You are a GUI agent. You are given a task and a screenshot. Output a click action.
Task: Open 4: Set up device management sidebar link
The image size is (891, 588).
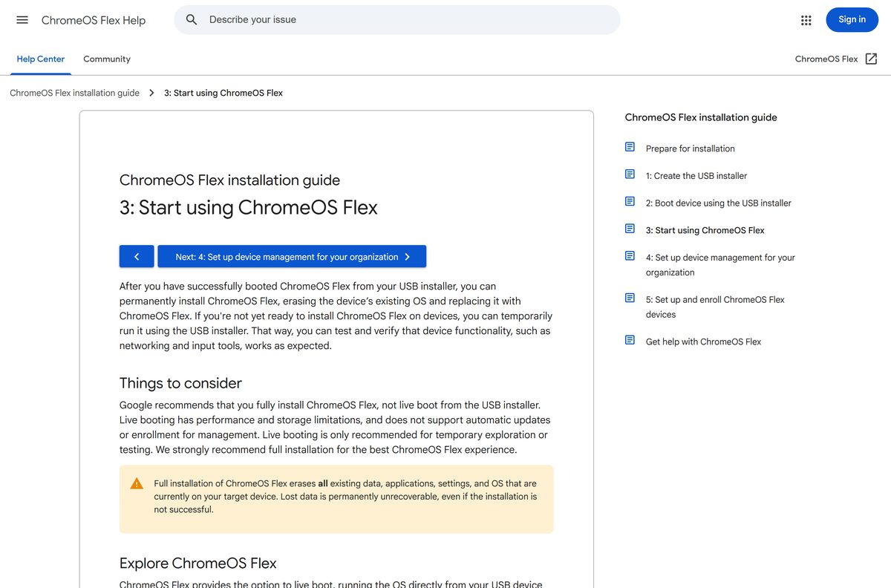pyautogui.click(x=720, y=265)
